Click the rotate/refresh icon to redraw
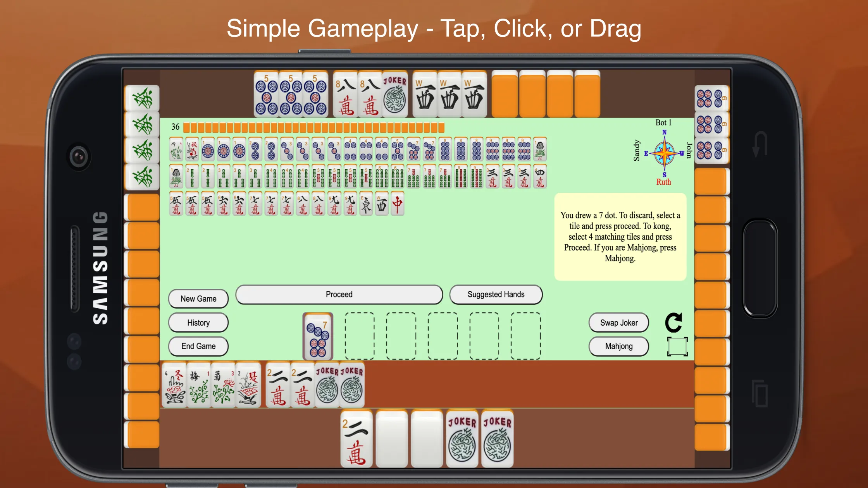The image size is (868, 488). 675,322
